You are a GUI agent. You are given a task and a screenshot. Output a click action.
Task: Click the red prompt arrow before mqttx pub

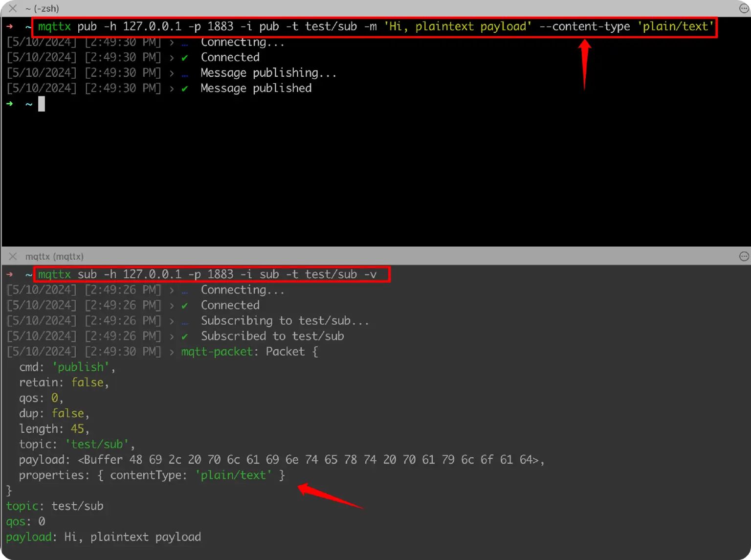tap(10, 26)
